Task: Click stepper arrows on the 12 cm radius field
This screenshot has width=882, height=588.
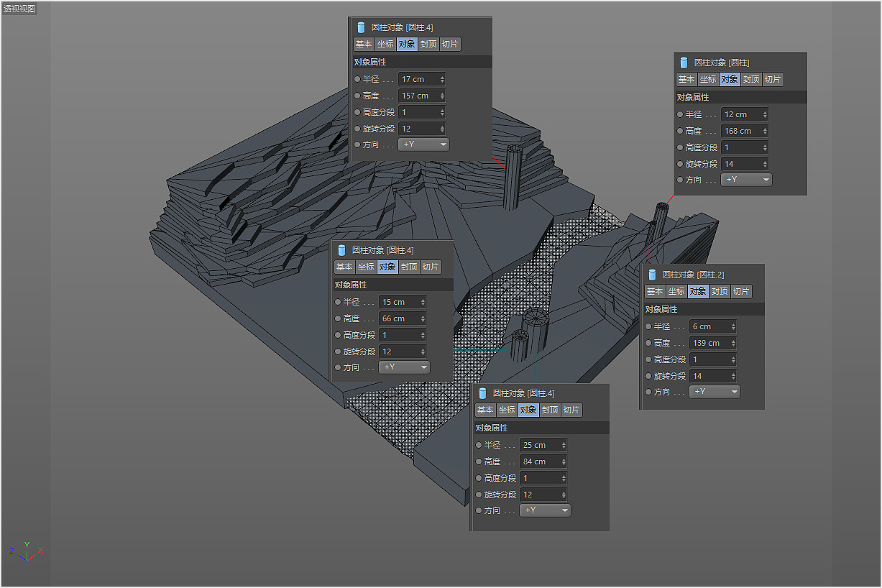Action: pyautogui.click(x=765, y=114)
